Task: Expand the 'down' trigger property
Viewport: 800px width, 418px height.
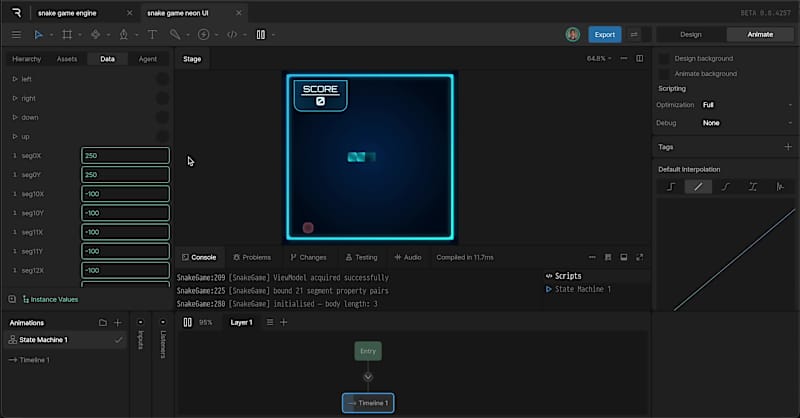Action: [15, 117]
